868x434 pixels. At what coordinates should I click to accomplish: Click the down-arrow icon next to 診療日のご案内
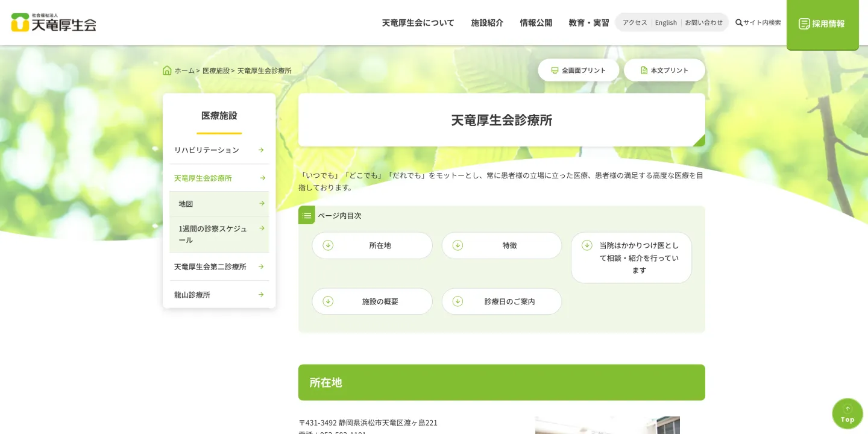[x=458, y=301]
